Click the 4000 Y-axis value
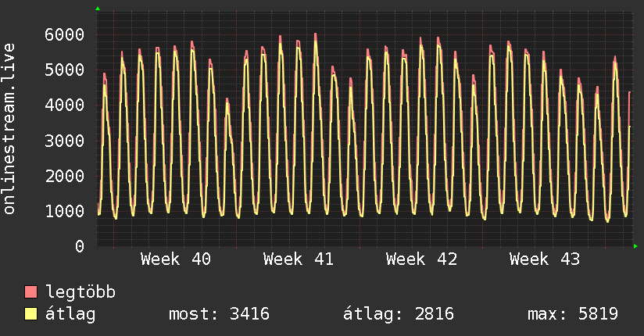This screenshot has height=336, width=644. [64, 105]
